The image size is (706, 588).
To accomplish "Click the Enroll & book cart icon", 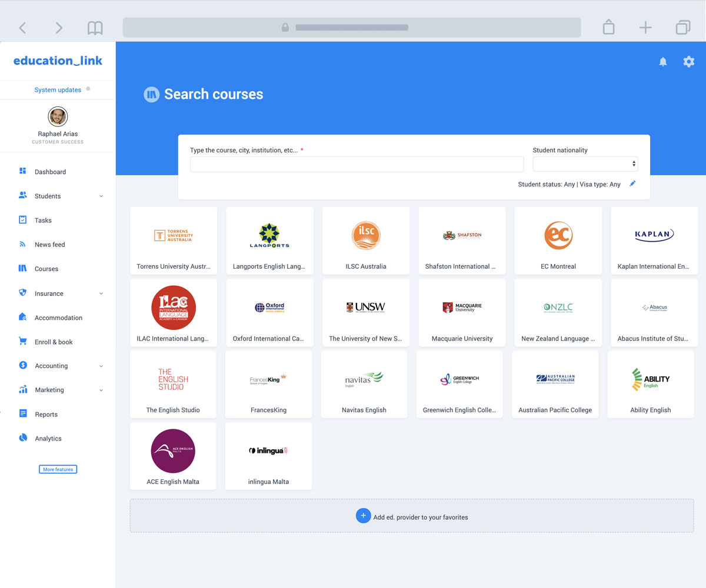I will click(x=23, y=341).
